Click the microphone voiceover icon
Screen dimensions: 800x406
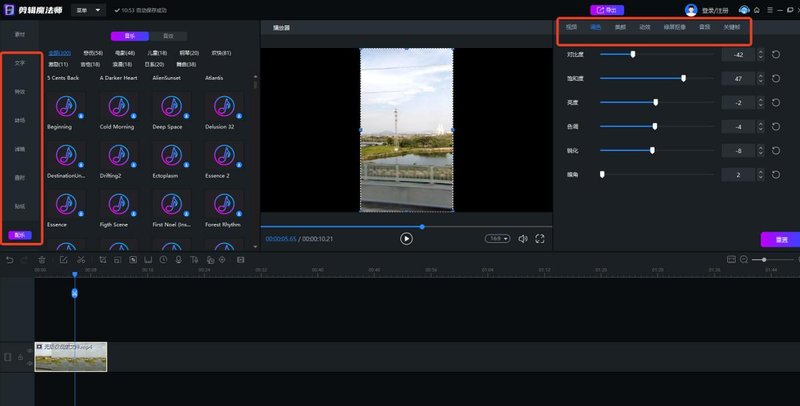(178, 260)
